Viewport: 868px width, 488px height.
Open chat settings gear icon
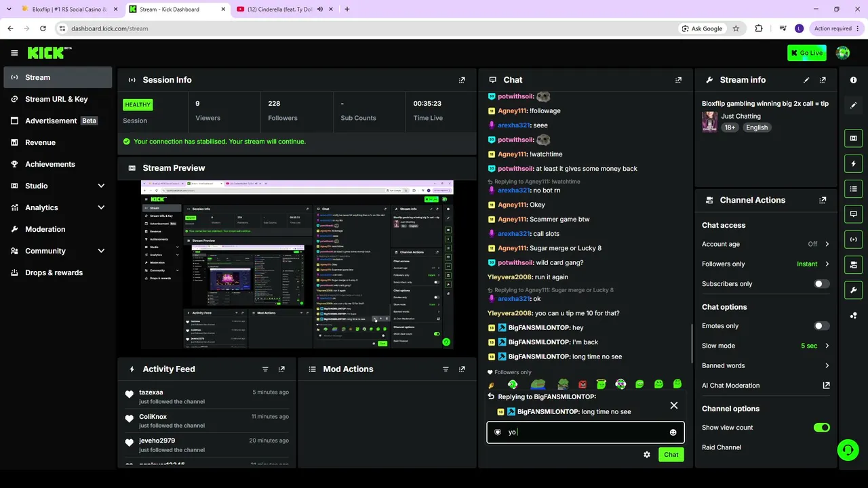pyautogui.click(x=647, y=455)
